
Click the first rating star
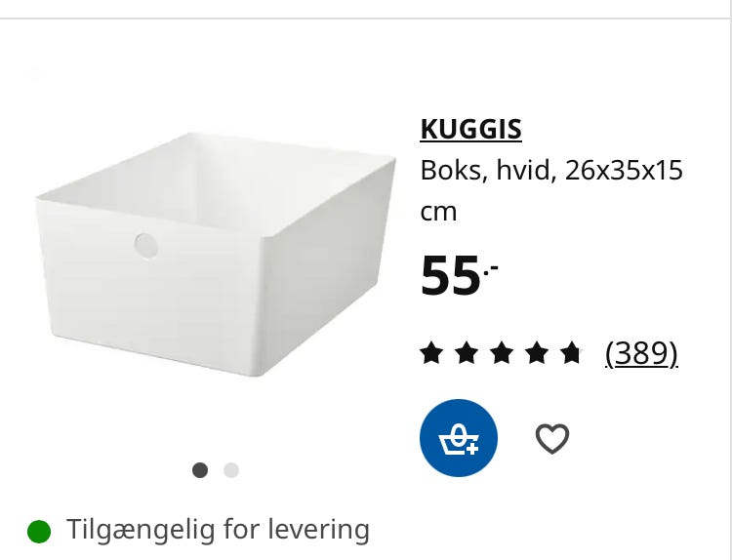430,353
